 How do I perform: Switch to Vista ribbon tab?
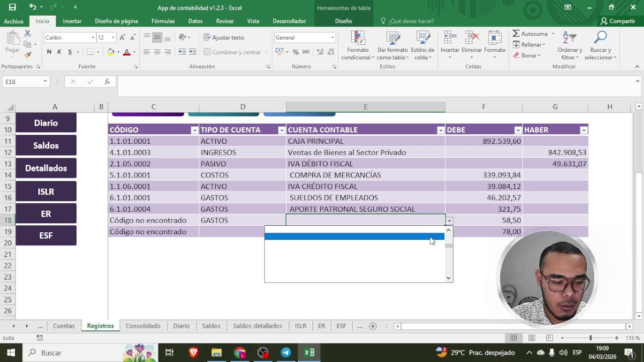(253, 21)
